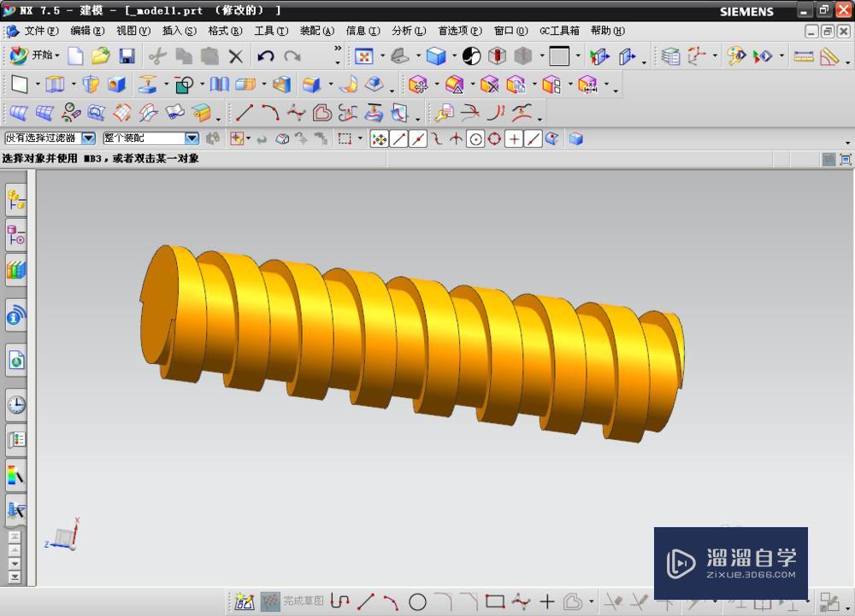Save the part with the floppy disk icon
Image resolution: width=855 pixels, height=616 pixels.
tap(127, 56)
